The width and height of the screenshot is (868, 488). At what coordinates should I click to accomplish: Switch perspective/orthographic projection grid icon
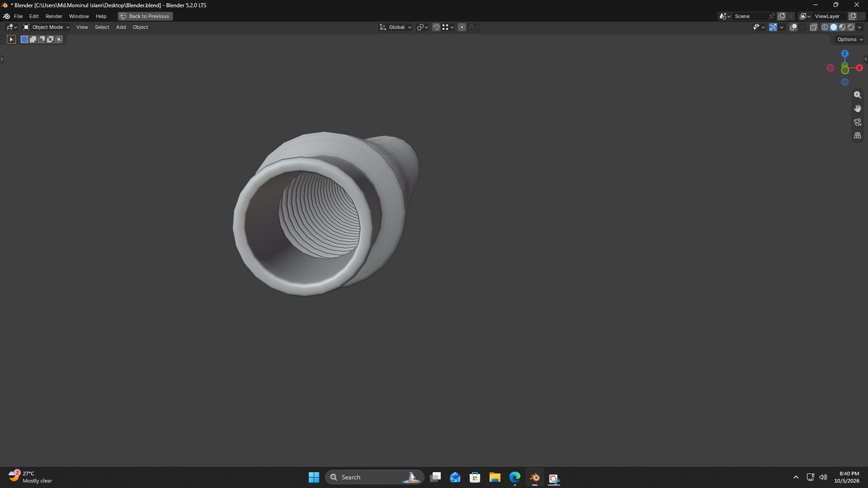[857, 136]
